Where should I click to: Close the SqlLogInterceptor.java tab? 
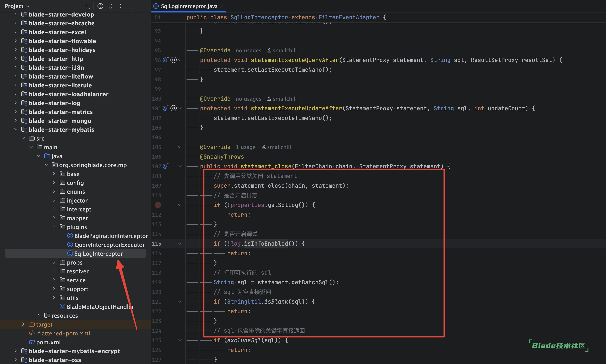click(x=222, y=6)
